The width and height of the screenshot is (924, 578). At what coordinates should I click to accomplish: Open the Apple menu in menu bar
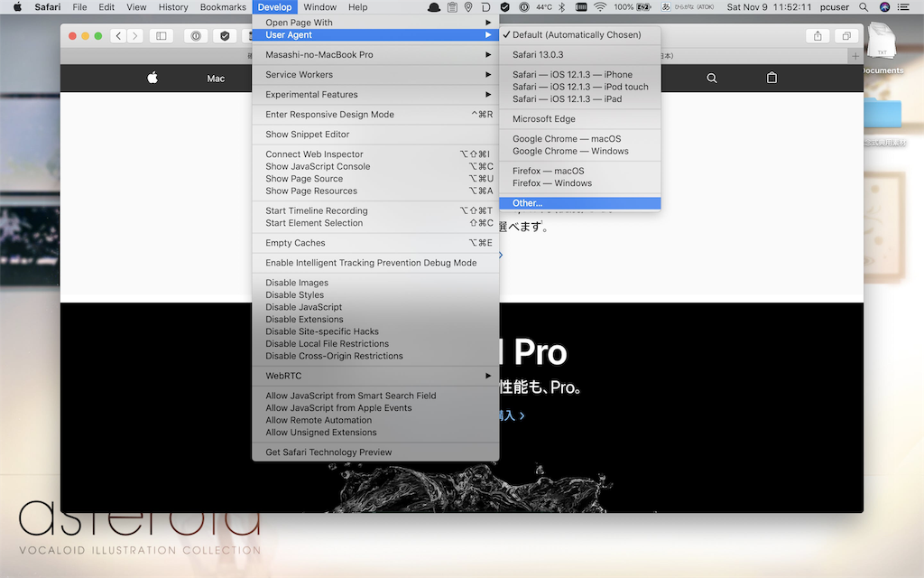pos(17,7)
